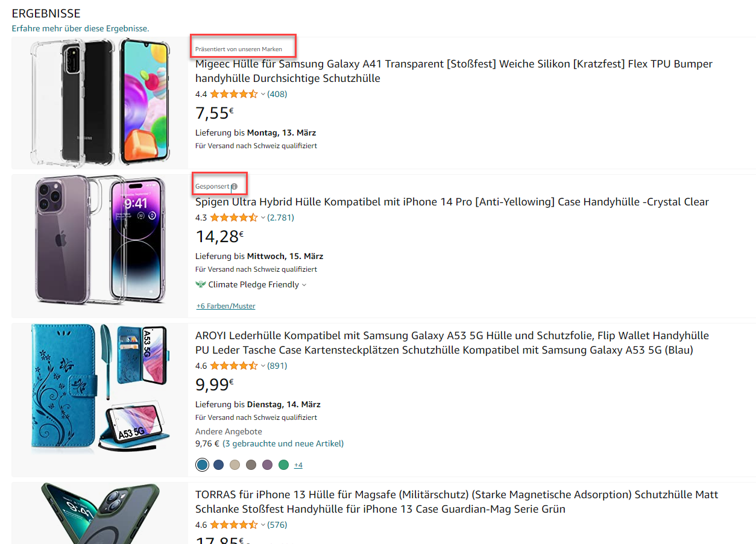
Task: Click the star rating of Spigen case
Action: [234, 217]
